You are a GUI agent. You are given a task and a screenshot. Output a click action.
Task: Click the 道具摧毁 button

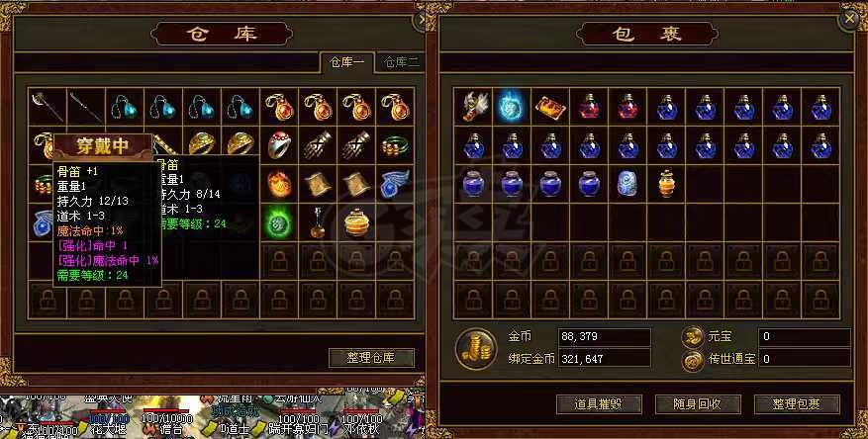[599, 404]
